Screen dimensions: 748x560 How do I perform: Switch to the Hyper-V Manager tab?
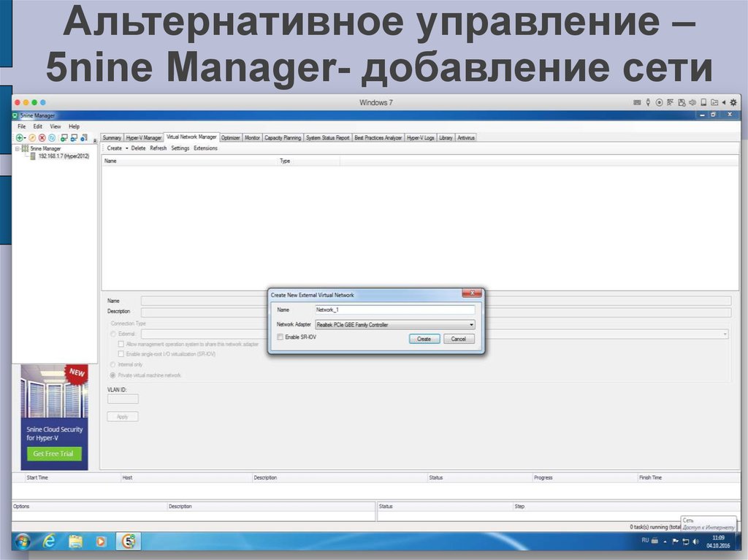pyautogui.click(x=144, y=138)
